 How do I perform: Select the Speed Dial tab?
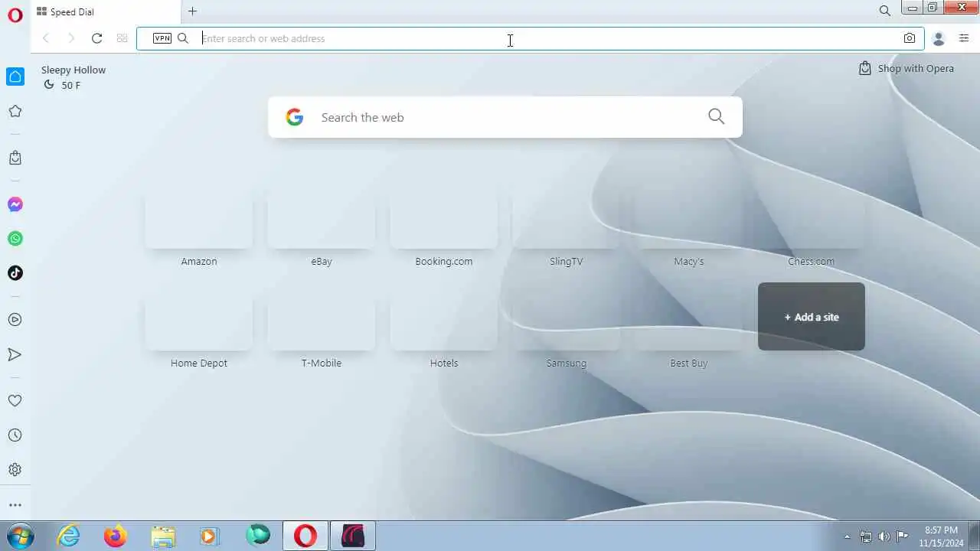106,11
